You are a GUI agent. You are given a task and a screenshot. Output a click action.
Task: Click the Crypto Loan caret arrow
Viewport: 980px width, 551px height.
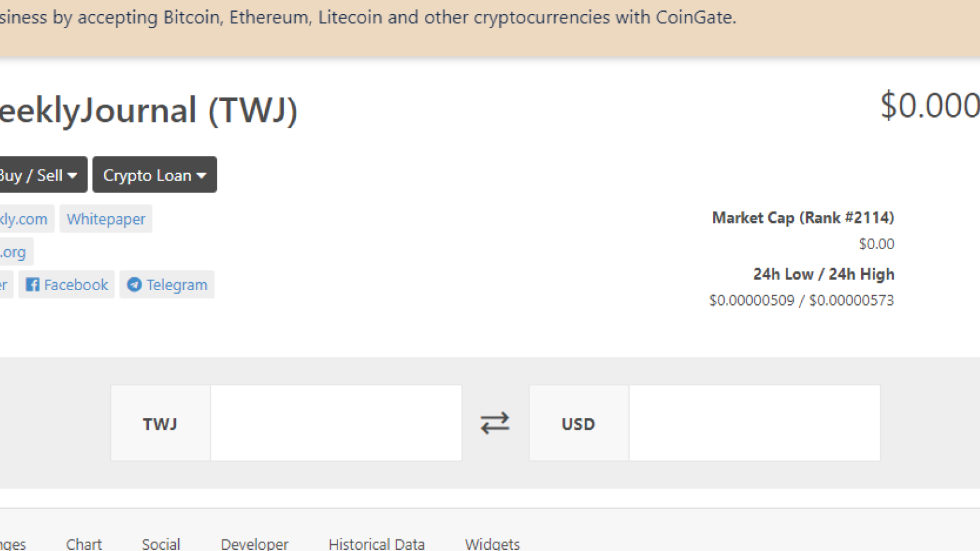202,176
